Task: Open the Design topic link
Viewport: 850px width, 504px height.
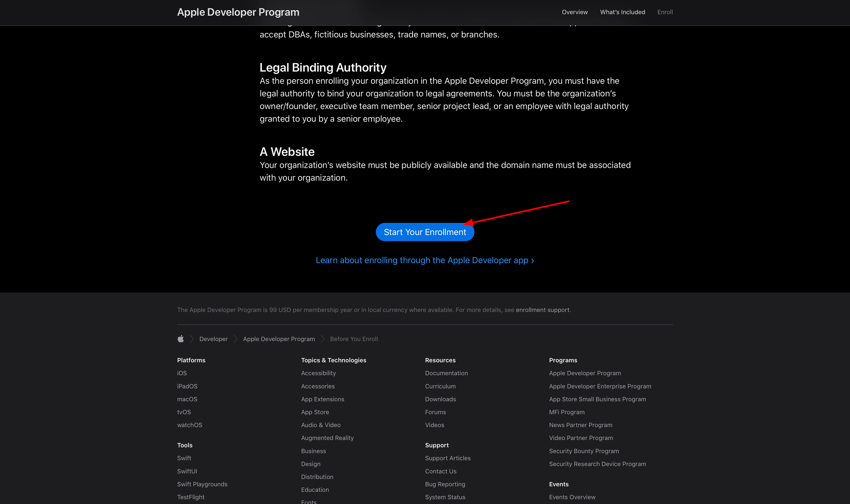Action: (311, 464)
